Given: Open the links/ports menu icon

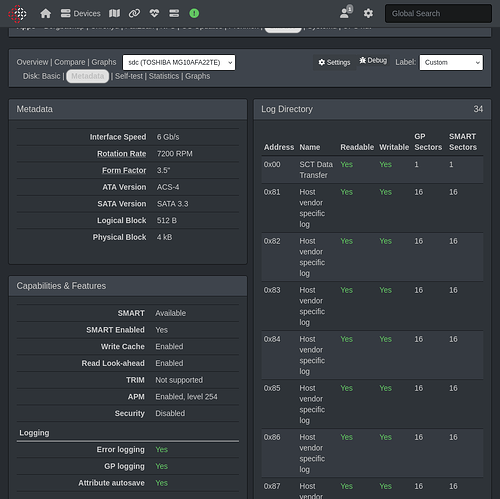Looking at the screenshot, I should click(134, 14).
